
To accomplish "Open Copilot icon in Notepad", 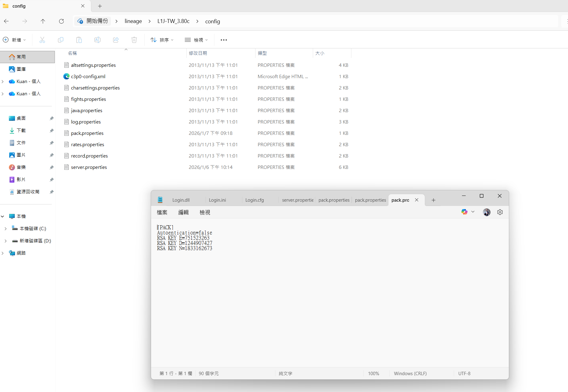I will point(464,212).
